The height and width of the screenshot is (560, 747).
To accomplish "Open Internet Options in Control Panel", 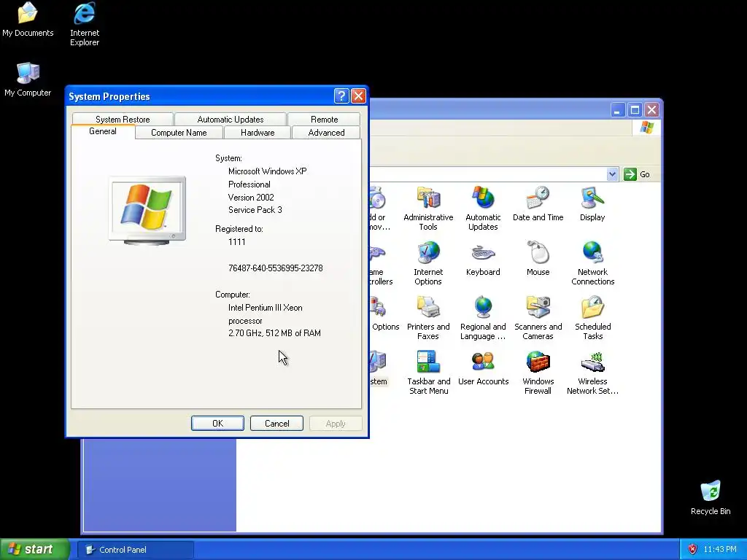I will [x=427, y=263].
